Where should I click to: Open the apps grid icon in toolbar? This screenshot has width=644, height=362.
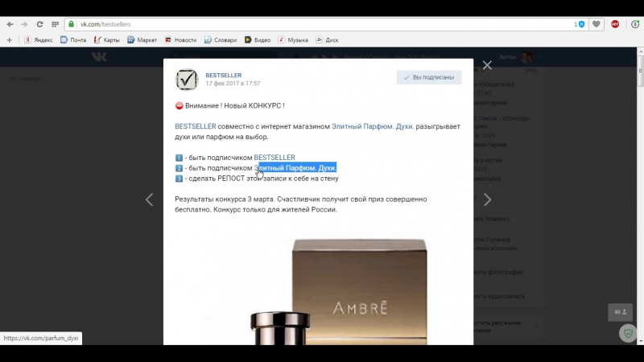55,24
